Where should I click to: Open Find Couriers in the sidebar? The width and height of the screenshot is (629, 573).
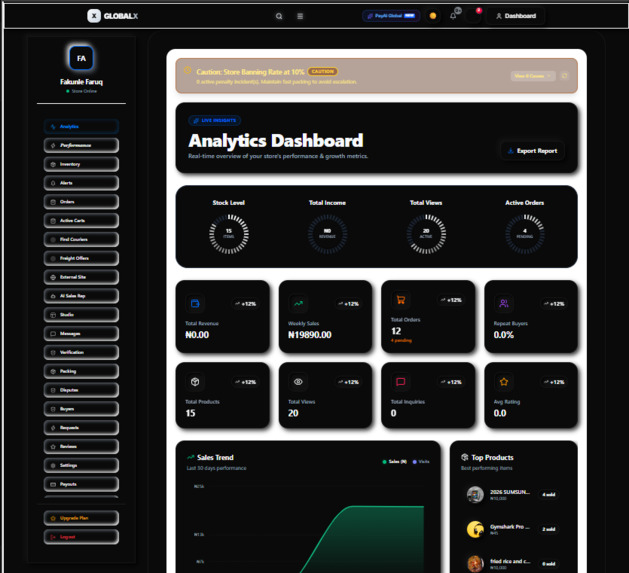pyautogui.click(x=81, y=240)
